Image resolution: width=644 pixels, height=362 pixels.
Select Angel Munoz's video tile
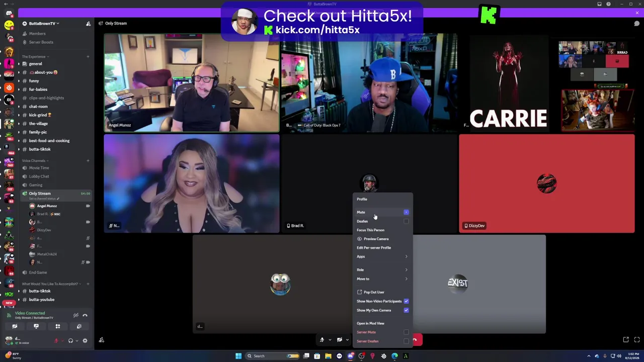point(192,83)
